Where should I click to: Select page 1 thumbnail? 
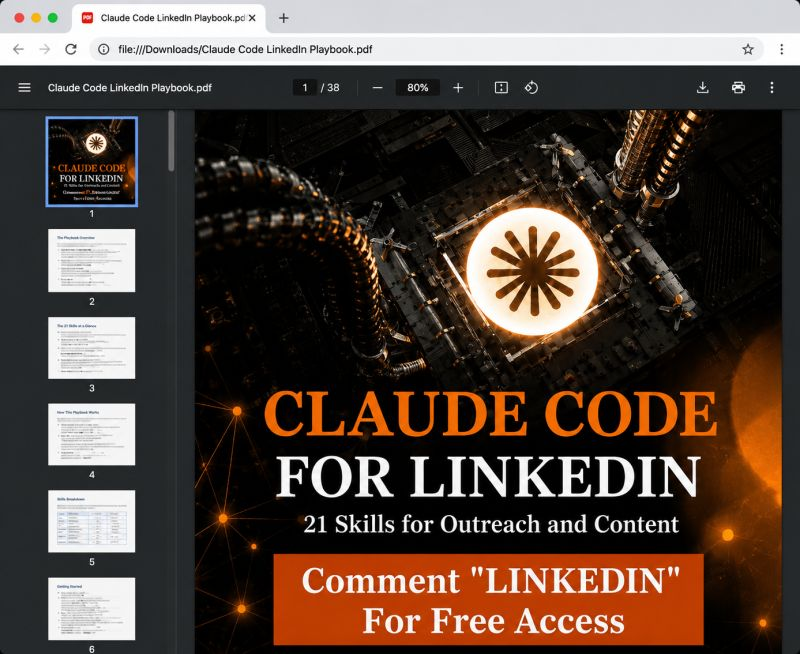click(x=92, y=161)
